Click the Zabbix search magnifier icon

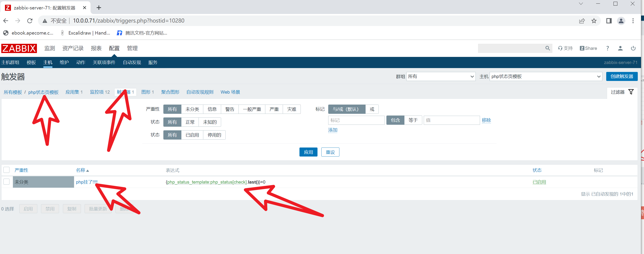coord(547,48)
